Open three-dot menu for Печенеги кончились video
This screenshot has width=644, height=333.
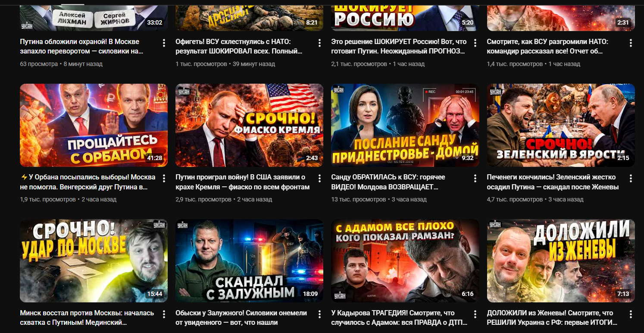tap(631, 179)
